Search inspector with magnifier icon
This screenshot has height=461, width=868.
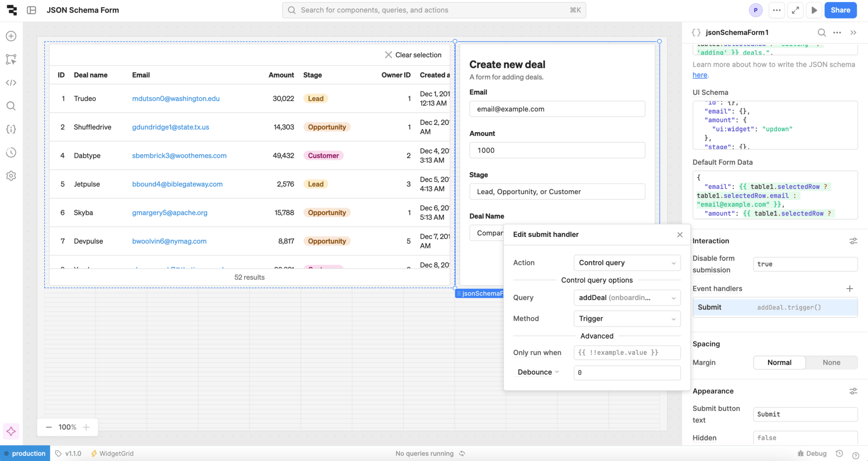pyautogui.click(x=822, y=32)
